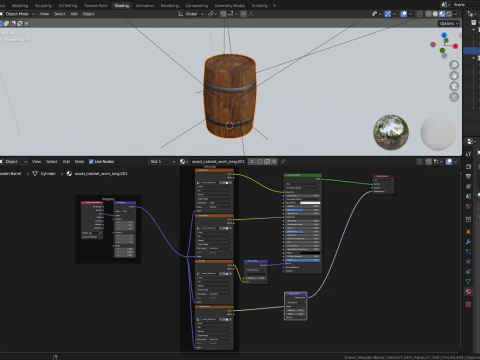This screenshot has height=360, width=480.
Task: Click the fake user shield icon for the material
Action: 260,161
